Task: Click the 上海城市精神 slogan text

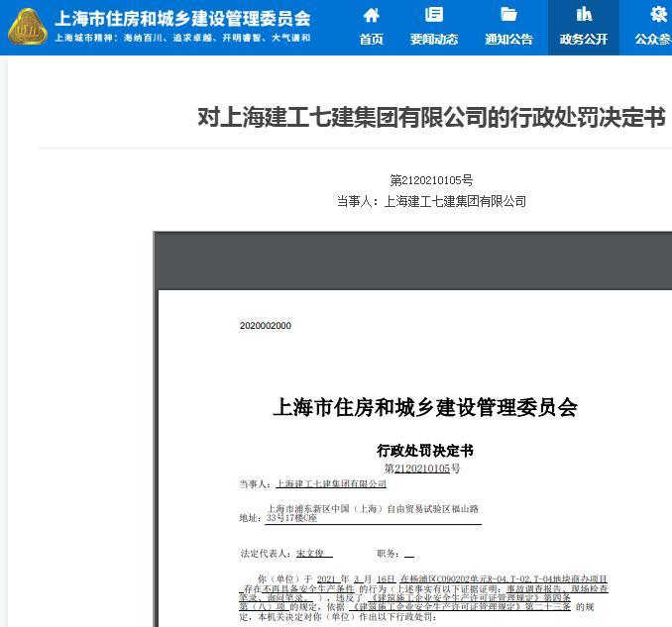Action: 182,38
